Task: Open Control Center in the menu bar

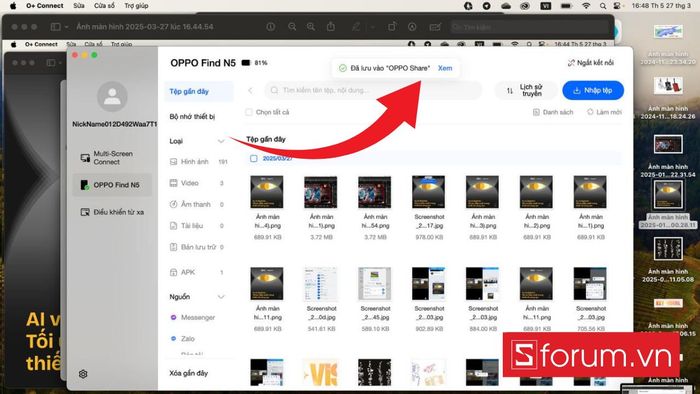Action: point(617,6)
